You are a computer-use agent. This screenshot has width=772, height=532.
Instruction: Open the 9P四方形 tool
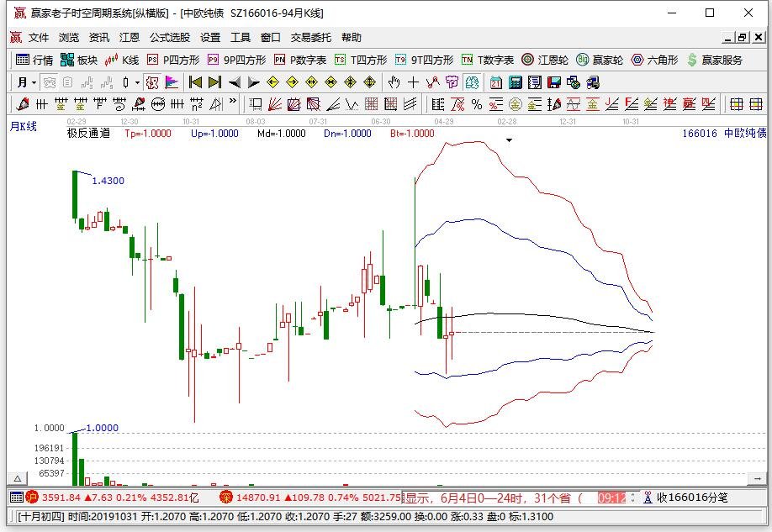[x=237, y=60]
